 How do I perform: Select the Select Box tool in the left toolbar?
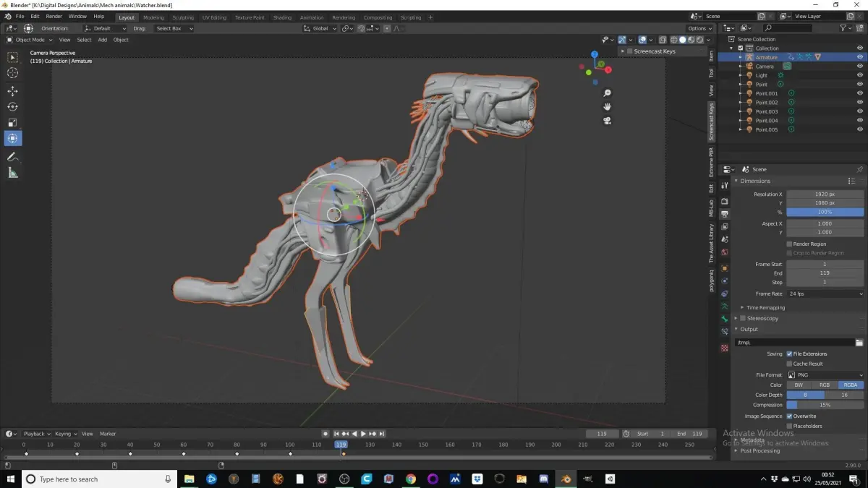coord(13,57)
